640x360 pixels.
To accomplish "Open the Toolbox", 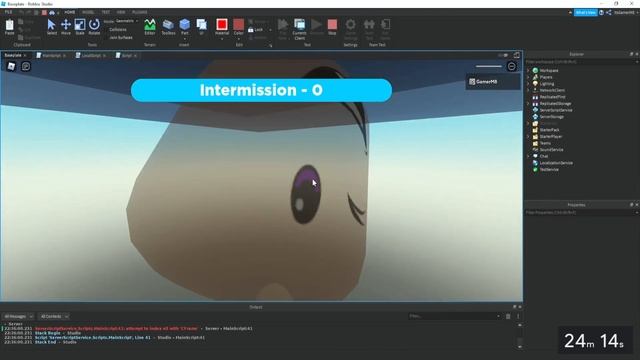I will click(168, 27).
